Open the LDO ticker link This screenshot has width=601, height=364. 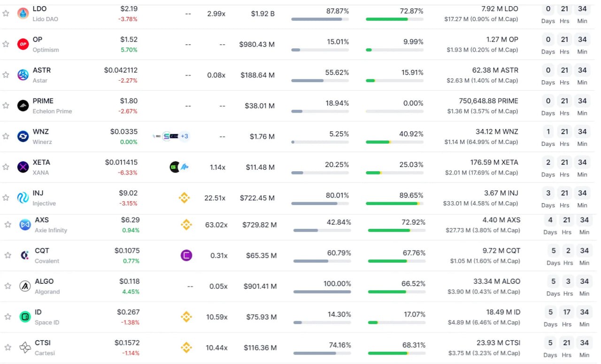(x=39, y=9)
